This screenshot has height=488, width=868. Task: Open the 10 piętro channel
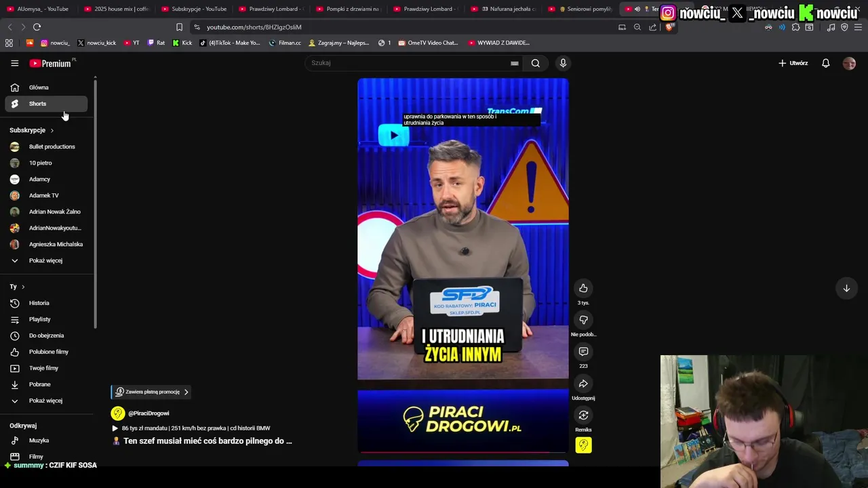coord(46,163)
